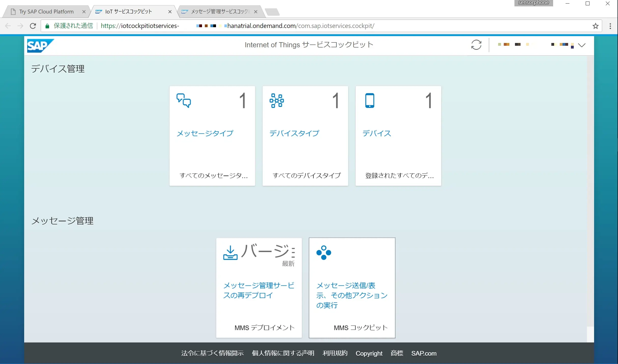Viewport: 618px width, 364px height.
Task: Click count 1 on Message Types tile
Action: coord(243,101)
